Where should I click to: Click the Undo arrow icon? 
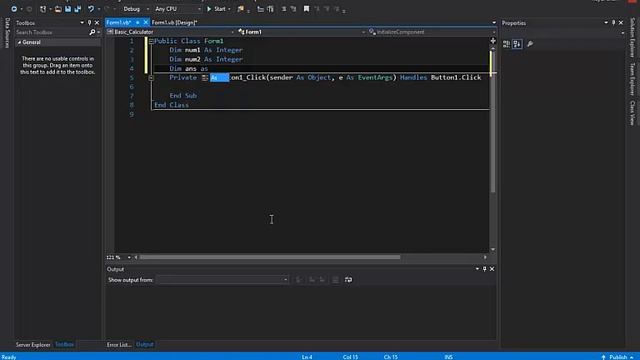[x=91, y=9]
